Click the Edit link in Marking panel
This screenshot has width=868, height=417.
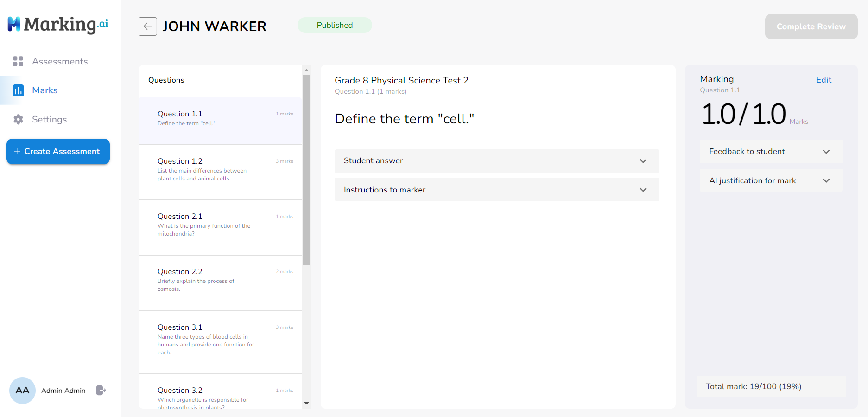[x=824, y=80]
